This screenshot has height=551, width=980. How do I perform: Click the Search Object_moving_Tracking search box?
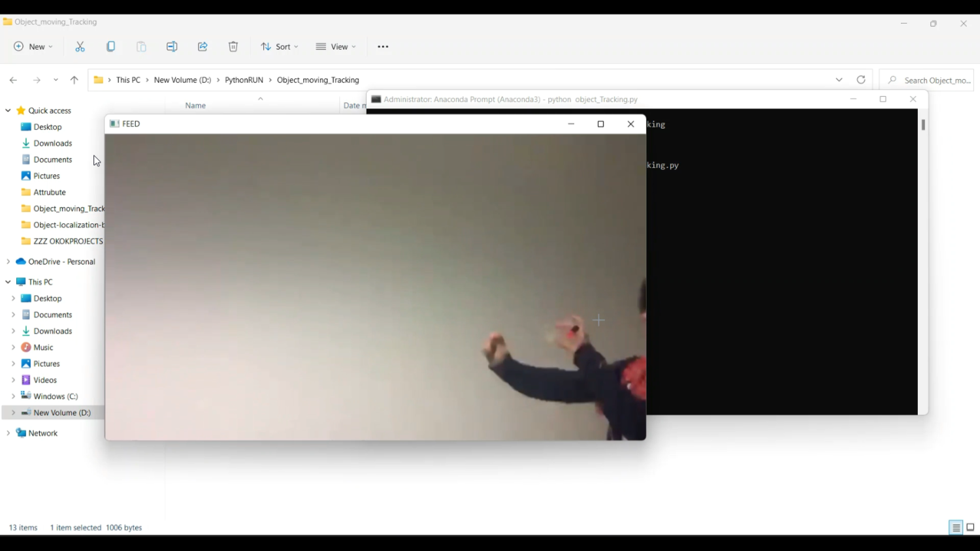926,80
